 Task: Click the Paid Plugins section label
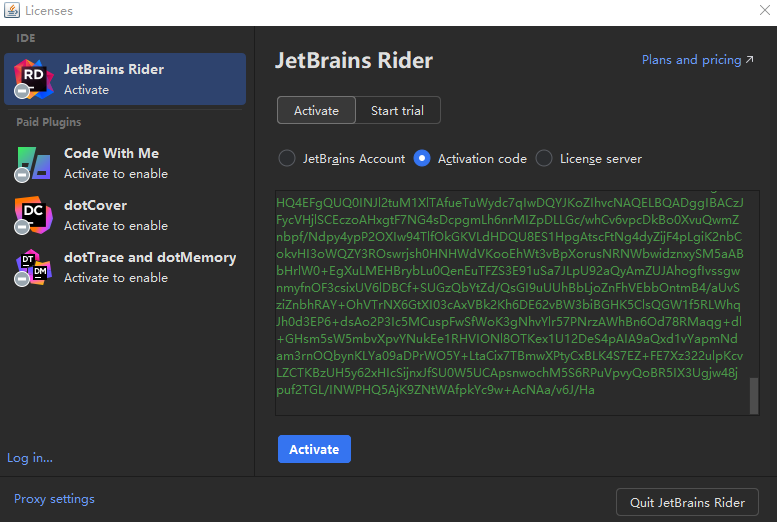(x=49, y=122)
